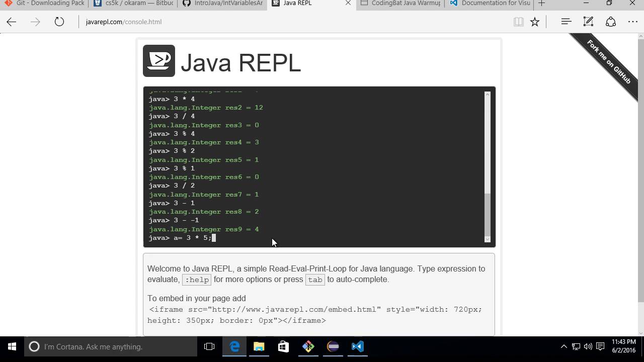Open the Action Center notifications icon
644x362 pixels.
[x=600, y=346]
